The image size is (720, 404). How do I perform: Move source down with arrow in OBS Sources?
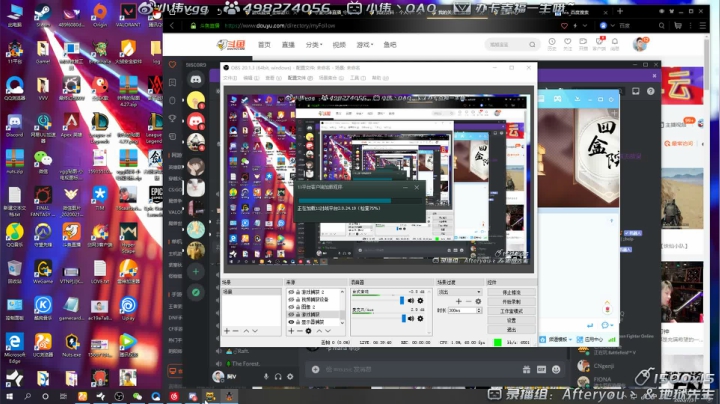328,331
